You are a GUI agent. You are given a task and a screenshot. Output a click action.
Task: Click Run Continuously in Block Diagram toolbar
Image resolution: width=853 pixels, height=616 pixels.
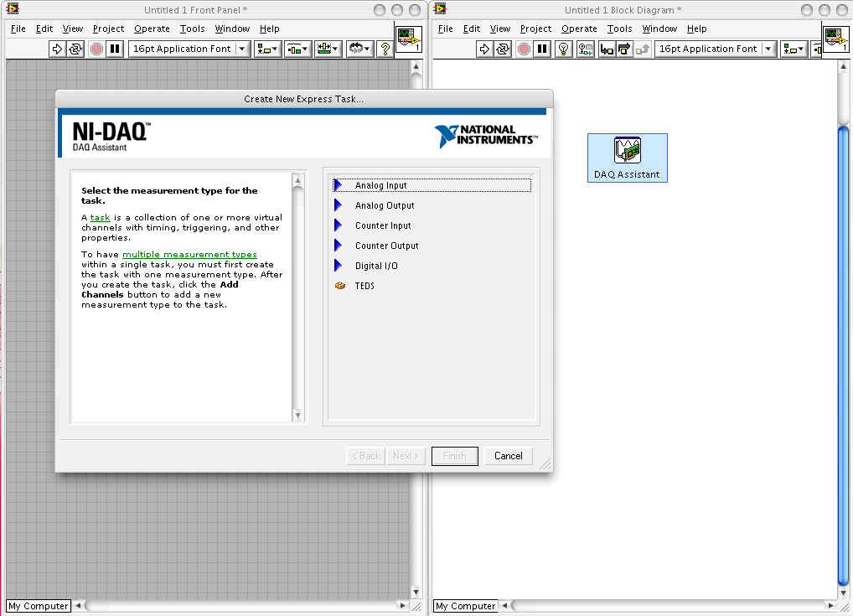pyautogui.click(x=502, y=49)
